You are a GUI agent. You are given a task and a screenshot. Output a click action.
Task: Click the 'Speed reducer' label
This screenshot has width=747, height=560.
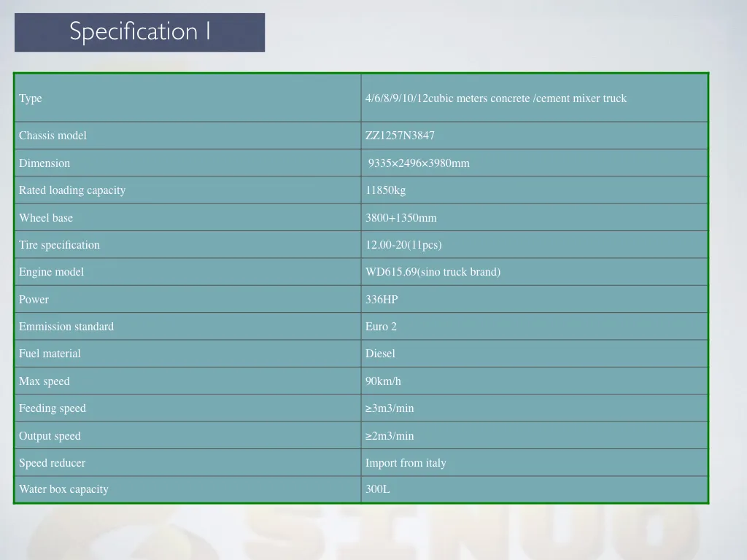pyautogui.click(x=53, y=463)
